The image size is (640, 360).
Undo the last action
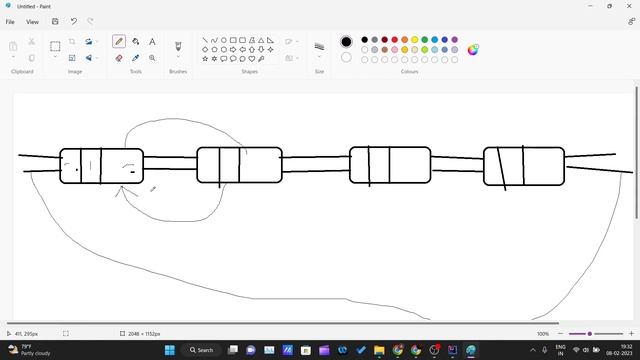click(x=73, y=21)
